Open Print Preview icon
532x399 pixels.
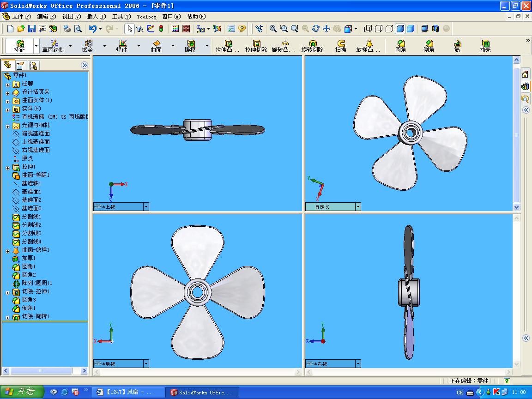[78, 29]
